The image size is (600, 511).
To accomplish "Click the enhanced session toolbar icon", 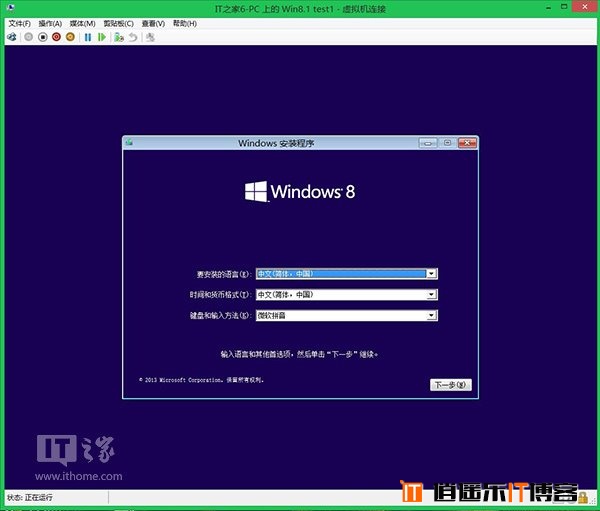I will pyautogui.click(x=150, y=37).
